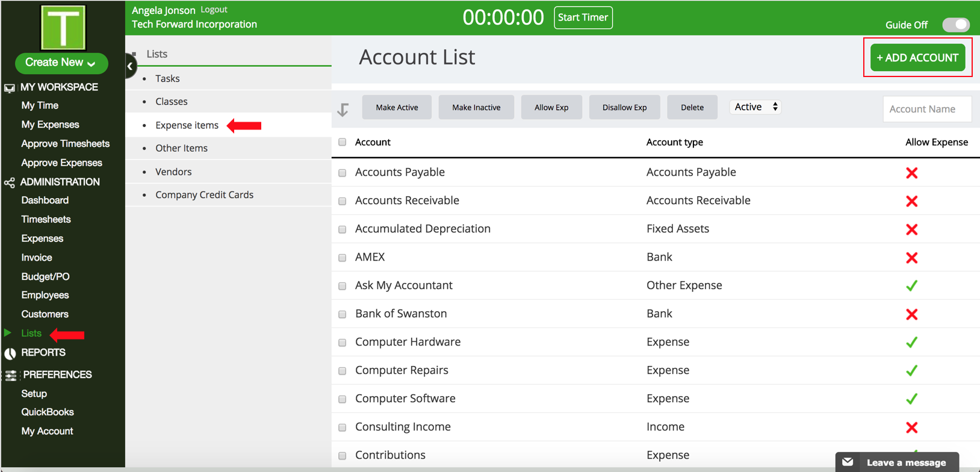Screen dimensions: 980x472
Task: Click the Reports pie chart icon
Action: [10, 353]
